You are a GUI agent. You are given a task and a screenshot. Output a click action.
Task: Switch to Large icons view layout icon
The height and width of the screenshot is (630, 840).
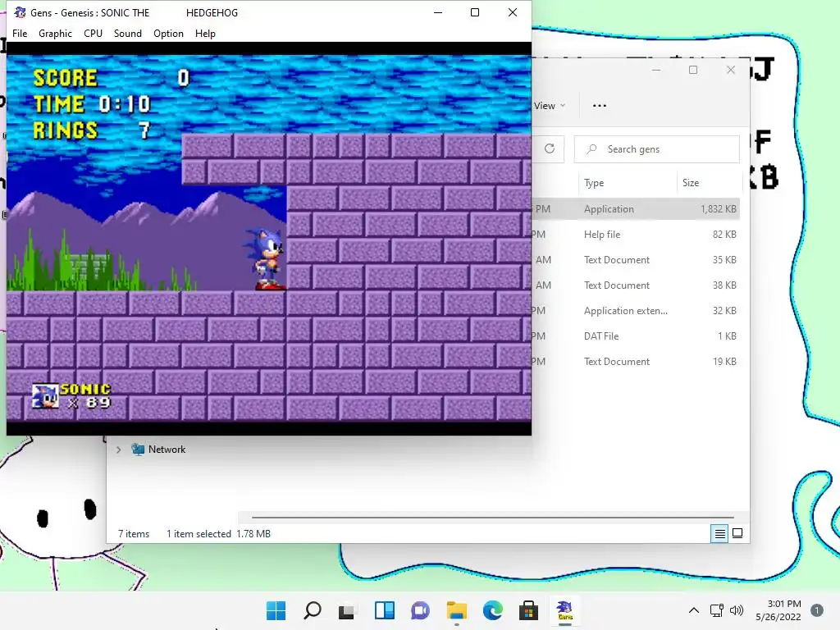pos(737,533)
